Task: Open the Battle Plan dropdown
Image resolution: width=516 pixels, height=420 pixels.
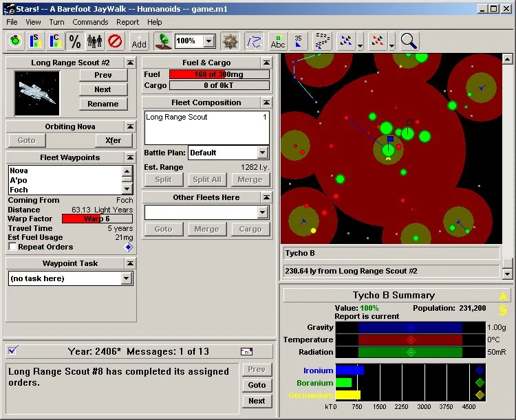Action: coord(262,153)
